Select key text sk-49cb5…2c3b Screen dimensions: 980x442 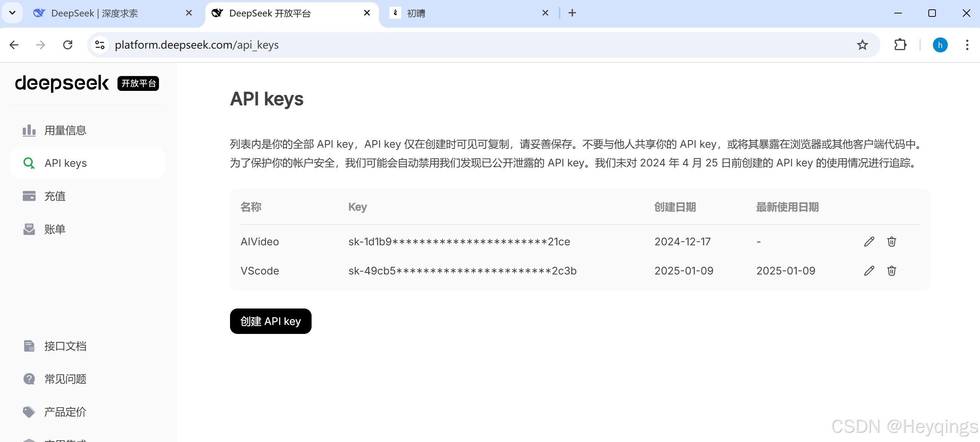(462, 271)
